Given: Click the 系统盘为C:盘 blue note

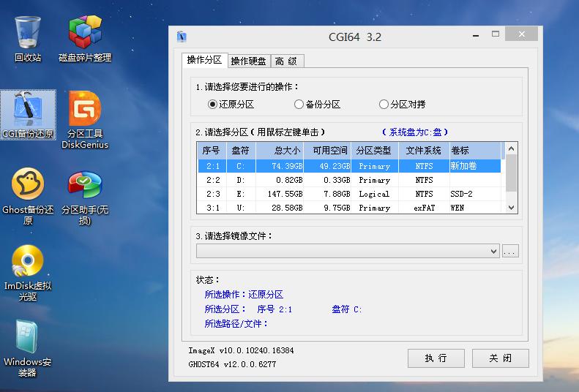Looking at the screenshot, I should pyautogui.click(x=415, y=132).
